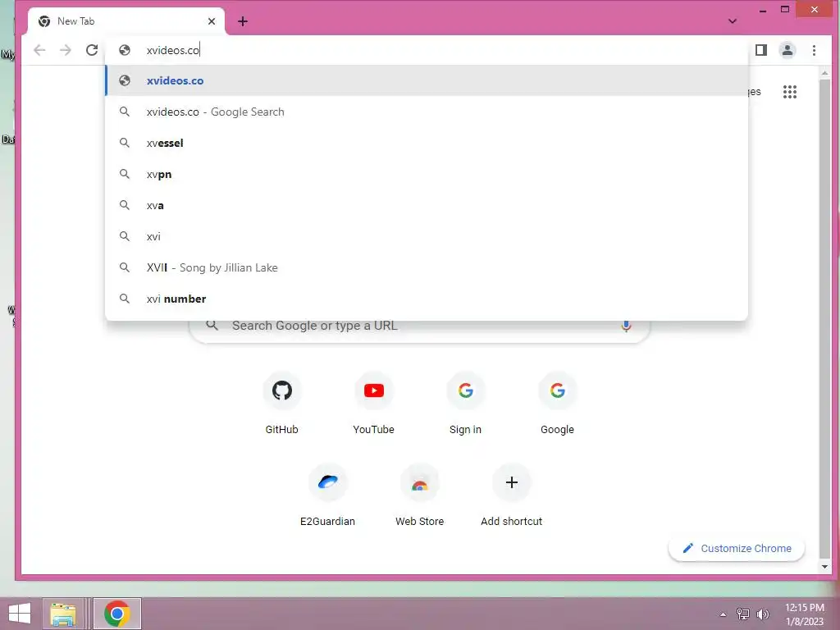This screenshot has width=840, height=630.
Task: Open the Google apps grid
Action: (x=790, y=92)
